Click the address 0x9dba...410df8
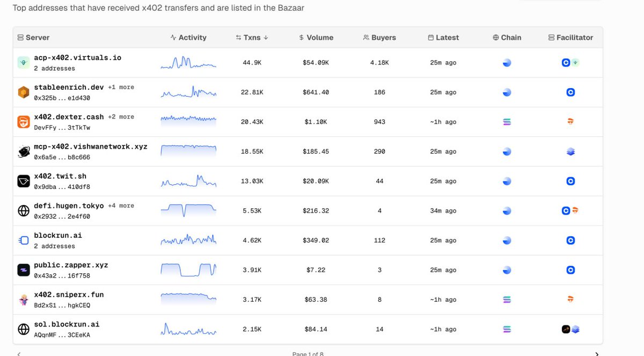644x356 pixels. 62,187
